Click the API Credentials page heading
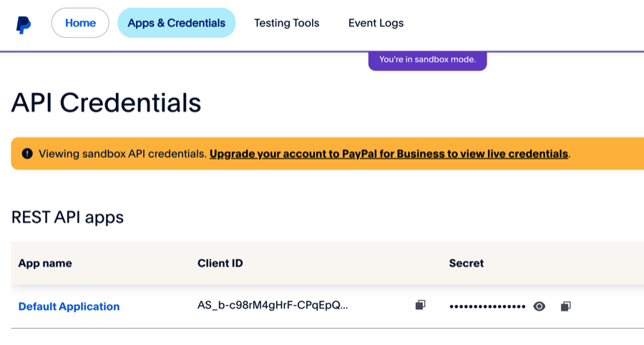 [106, 102]
